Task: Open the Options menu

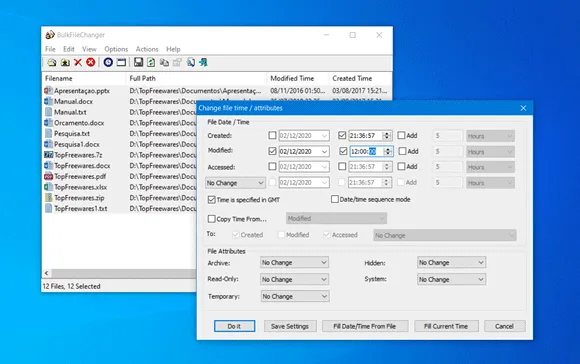Action: [x=116, y=49]
